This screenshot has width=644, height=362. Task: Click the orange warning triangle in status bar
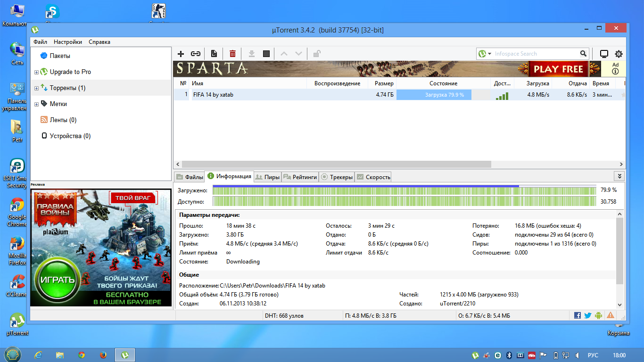click(x=611, y=315)
